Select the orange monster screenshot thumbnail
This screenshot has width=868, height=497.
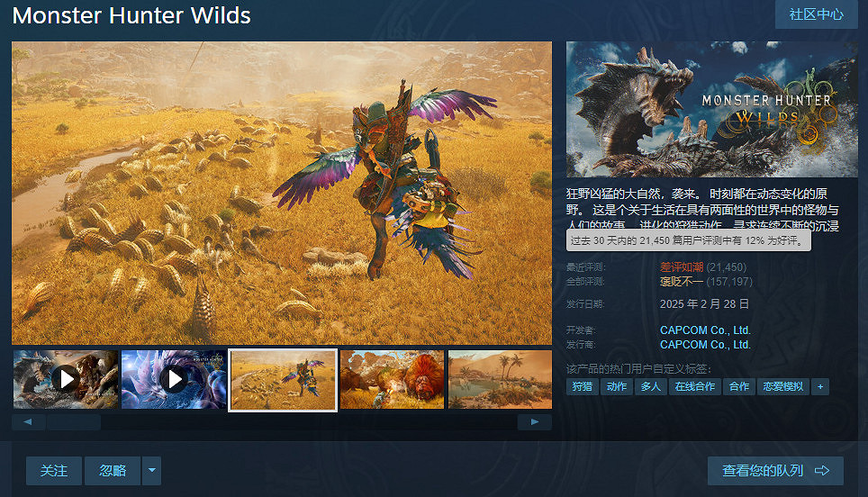392,379
